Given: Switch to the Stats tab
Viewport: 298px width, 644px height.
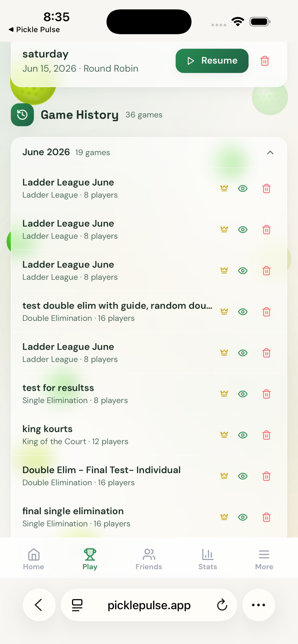Looking at the screenshot, I should (208, 559).
